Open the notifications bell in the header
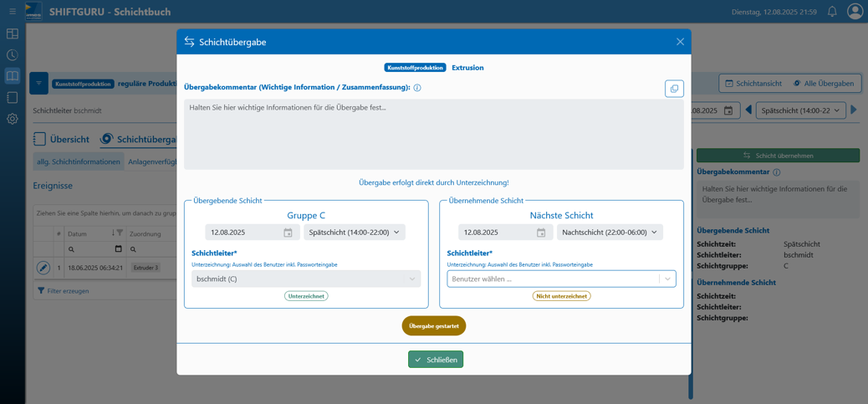The image size is (868, 404). click(832, 12)
